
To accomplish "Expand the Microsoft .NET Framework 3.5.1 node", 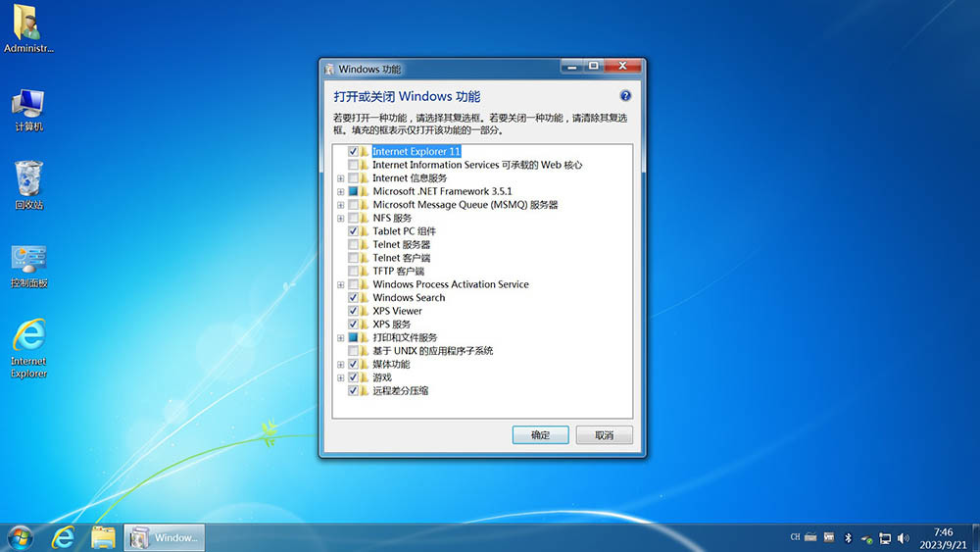I will tap(341, 192).
